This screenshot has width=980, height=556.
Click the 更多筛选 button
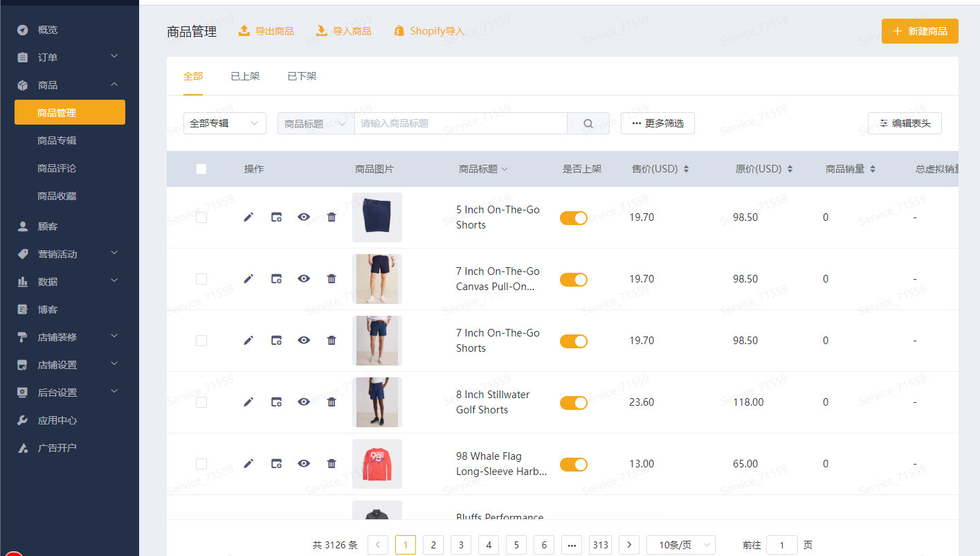click(657, 124)
